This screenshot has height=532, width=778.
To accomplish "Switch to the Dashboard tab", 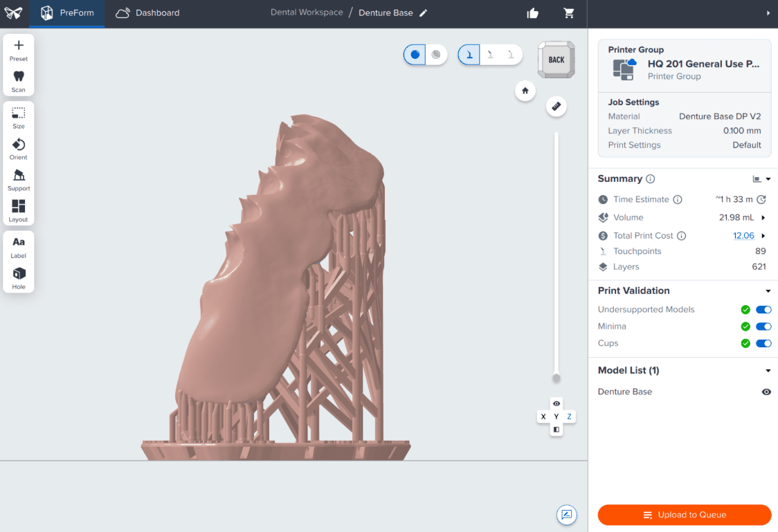I will [x=147, y=13].
